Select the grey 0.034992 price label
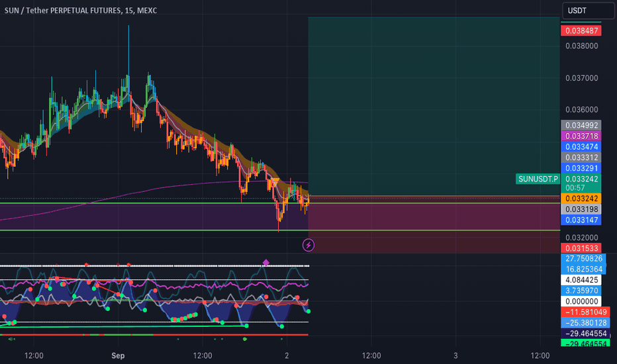617x364 pixels. click(x=581, y=125)
